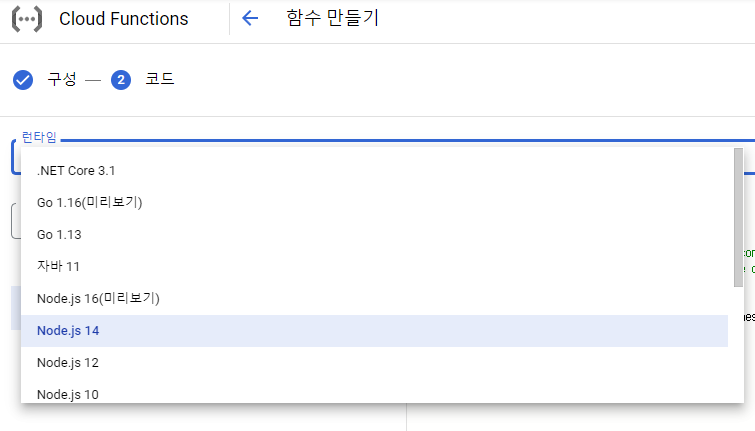The height and width of the screenshot is (431, 755).
Task: Click the runtime list scrollbar thumb
Action: 738,216
